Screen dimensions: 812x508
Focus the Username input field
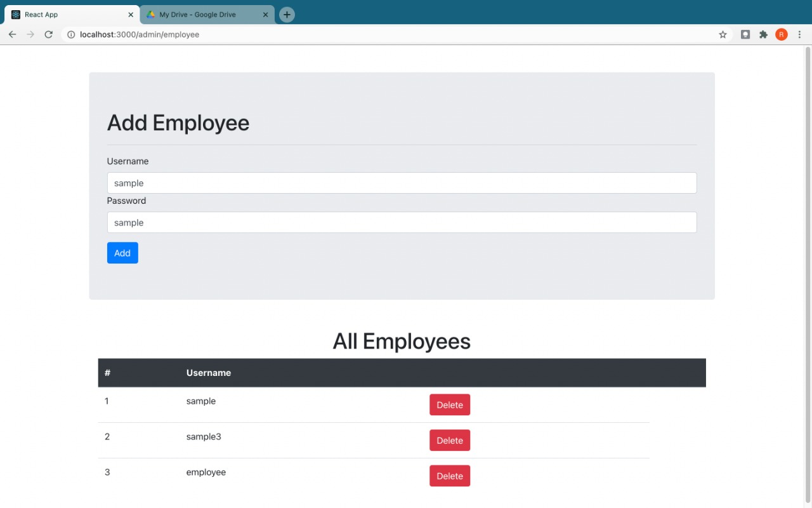402,183
